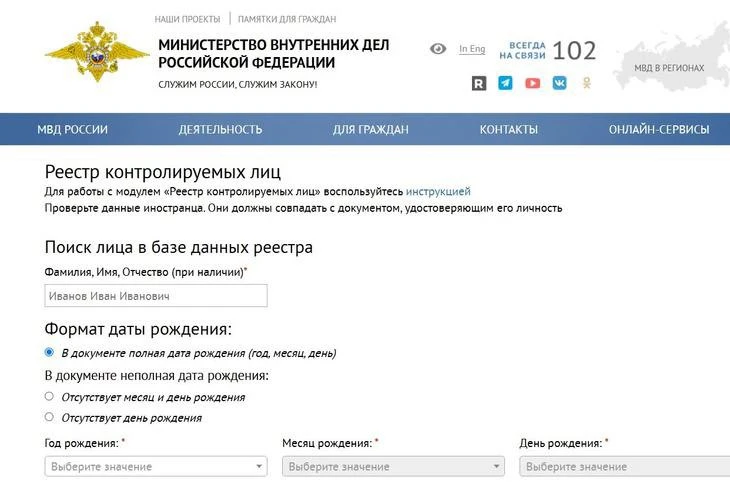Expand the День рождения dropdown
The image size is (730, 487).
625,467
